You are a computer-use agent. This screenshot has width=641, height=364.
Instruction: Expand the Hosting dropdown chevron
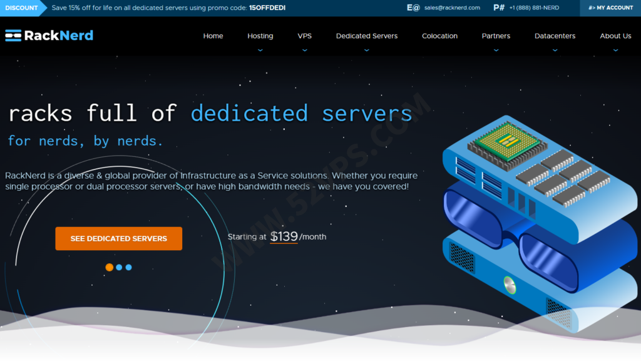click(260, 50)
